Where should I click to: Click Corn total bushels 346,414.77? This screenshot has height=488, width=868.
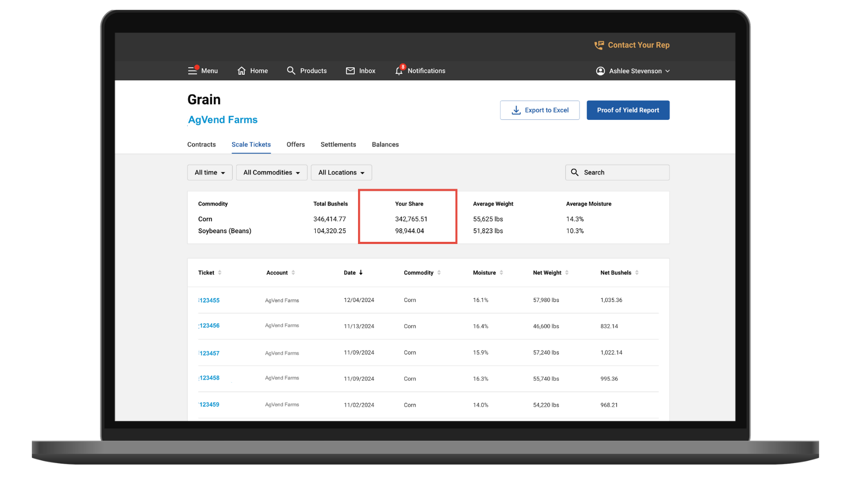click(x=329, y=219)
